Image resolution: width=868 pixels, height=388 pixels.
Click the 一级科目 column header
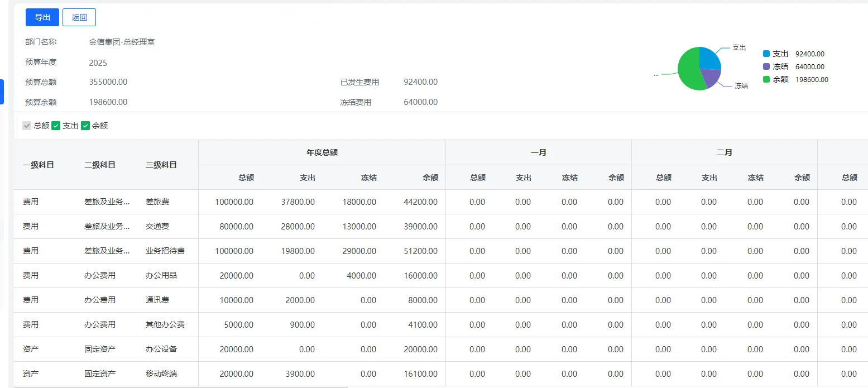click(39, 165)
